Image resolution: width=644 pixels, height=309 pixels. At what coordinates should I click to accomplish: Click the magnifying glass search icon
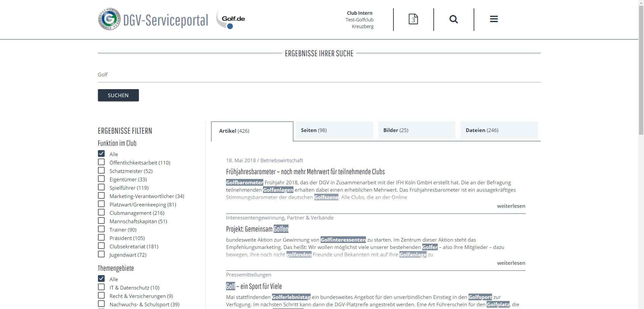click(453, 19)
